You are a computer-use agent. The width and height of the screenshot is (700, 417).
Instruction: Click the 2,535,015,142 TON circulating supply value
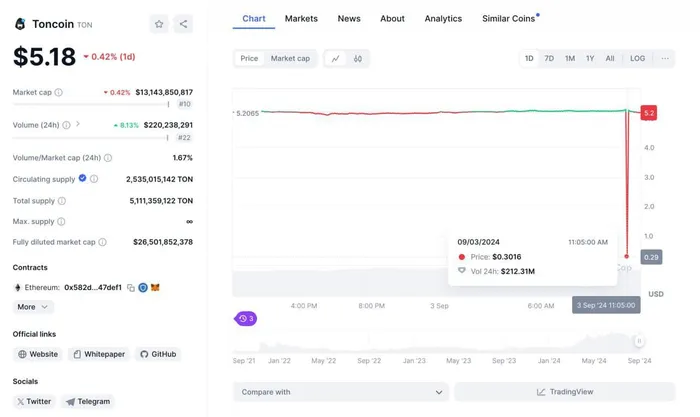pos(159,179)
